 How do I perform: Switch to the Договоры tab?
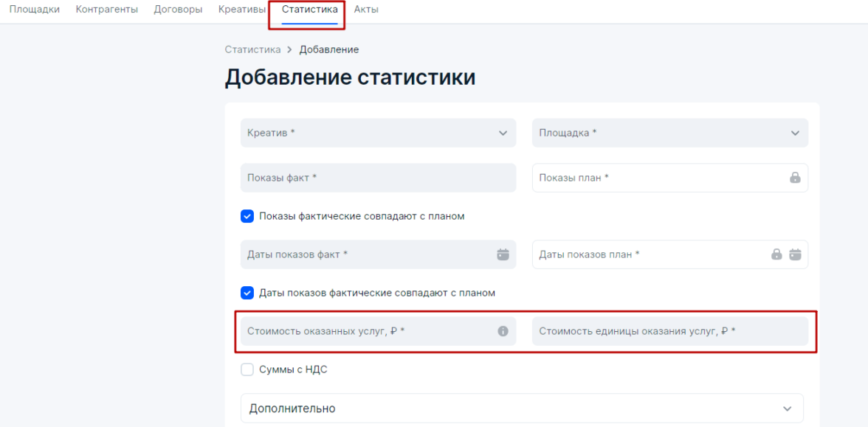click(x=179, y=10)
